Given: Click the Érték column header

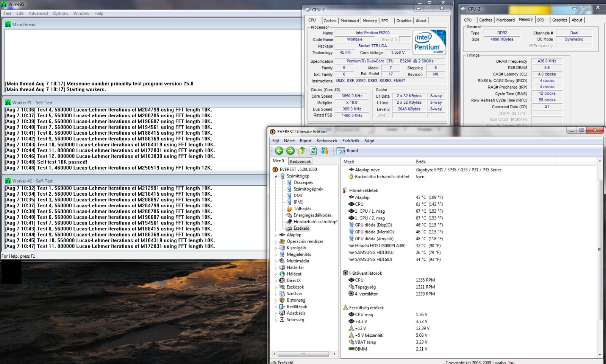Looking at the screenshot, I should click(485, 162).
